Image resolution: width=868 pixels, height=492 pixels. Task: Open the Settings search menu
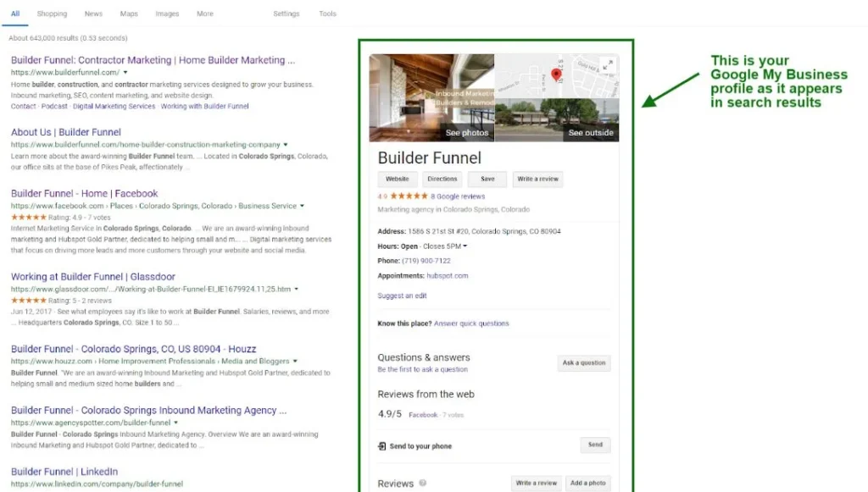click(287, 14)
